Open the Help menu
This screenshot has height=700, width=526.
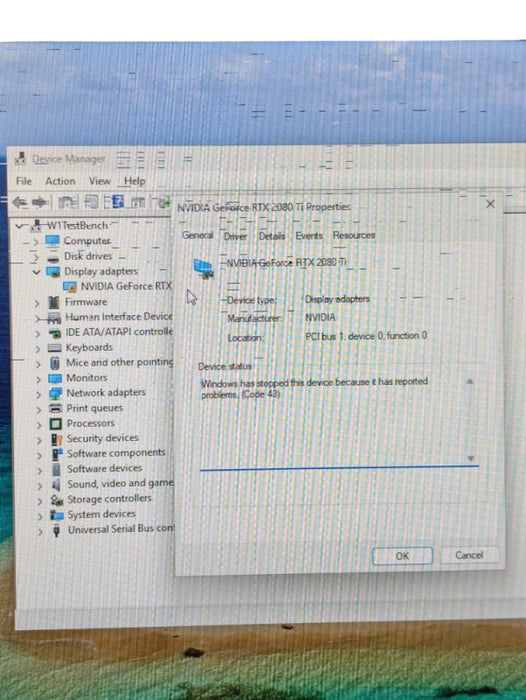[134, 181]
